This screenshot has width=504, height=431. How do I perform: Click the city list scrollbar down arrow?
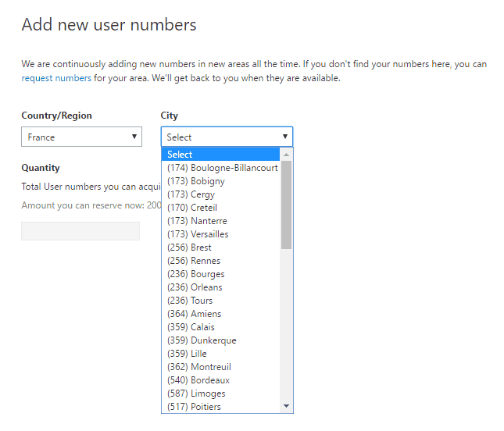[x=286, y=406]
